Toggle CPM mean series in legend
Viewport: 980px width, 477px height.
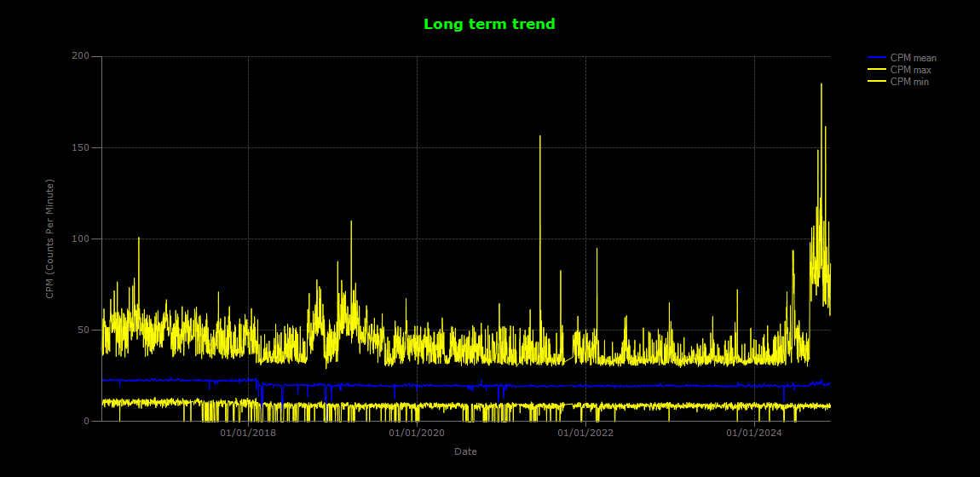[913, 58]
